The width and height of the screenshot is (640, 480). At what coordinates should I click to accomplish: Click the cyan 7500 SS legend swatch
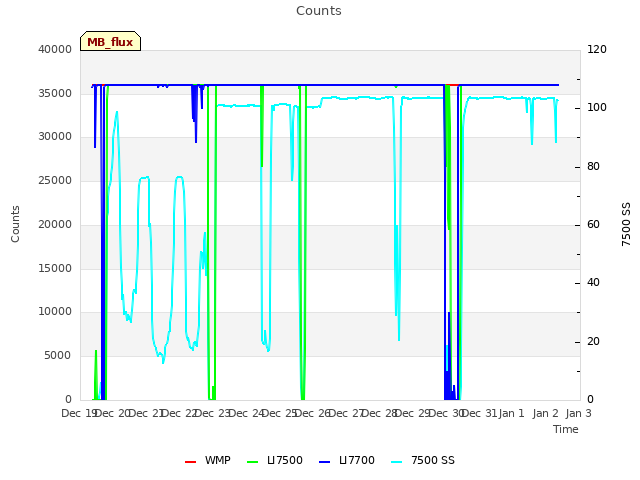click(396, 462)
